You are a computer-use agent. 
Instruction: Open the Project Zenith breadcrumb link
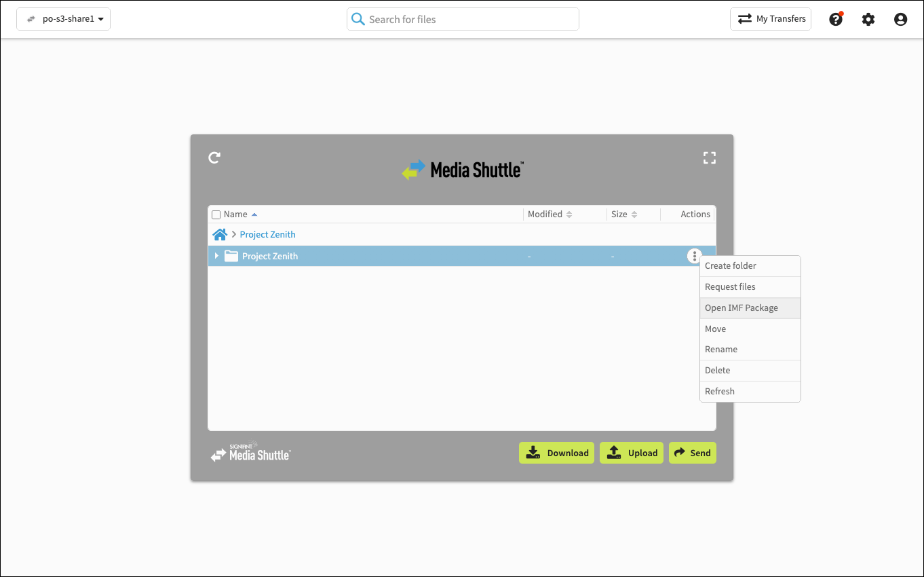coord(267,234)
